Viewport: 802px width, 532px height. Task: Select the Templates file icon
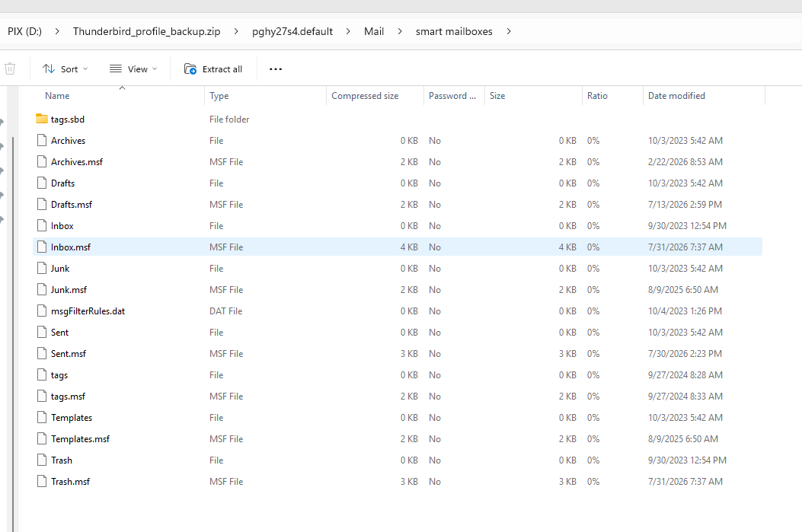tap(42, 417)
